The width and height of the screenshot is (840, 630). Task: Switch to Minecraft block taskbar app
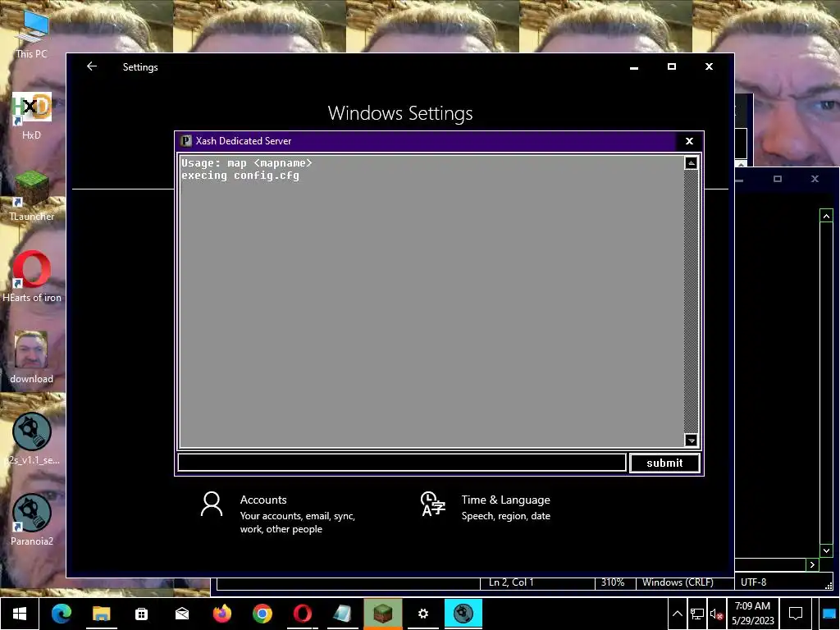click(x=382, y=614)
